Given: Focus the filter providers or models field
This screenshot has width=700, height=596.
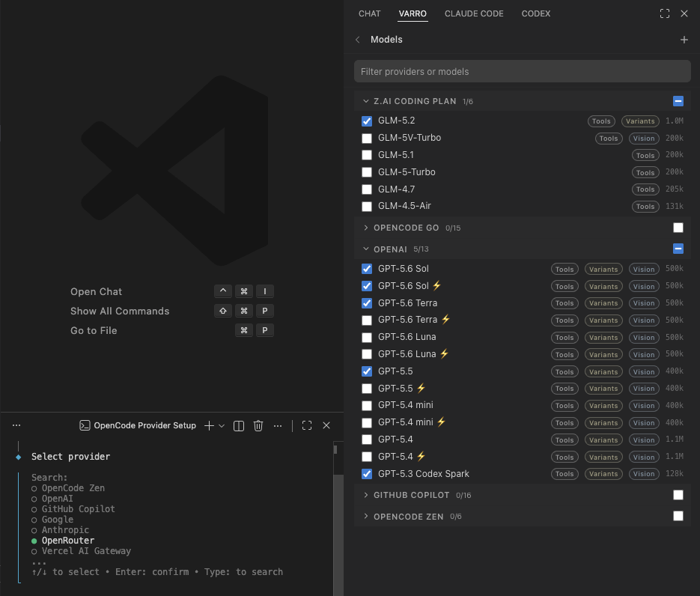Looking at the screenshot, I should [x=523, y=71].
